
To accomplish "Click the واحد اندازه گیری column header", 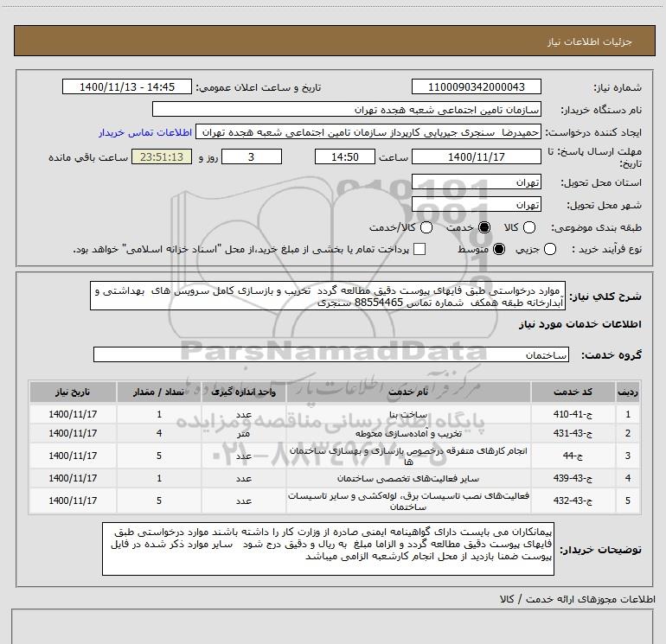I will (243, 392).
